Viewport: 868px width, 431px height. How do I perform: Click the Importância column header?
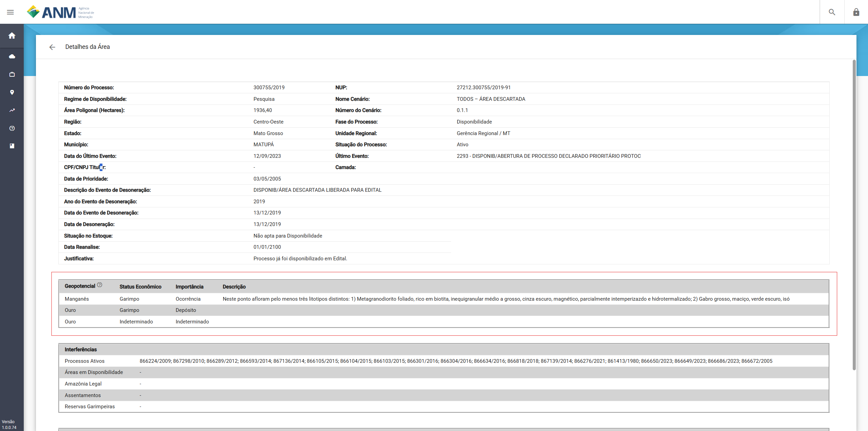coord(189,287)
